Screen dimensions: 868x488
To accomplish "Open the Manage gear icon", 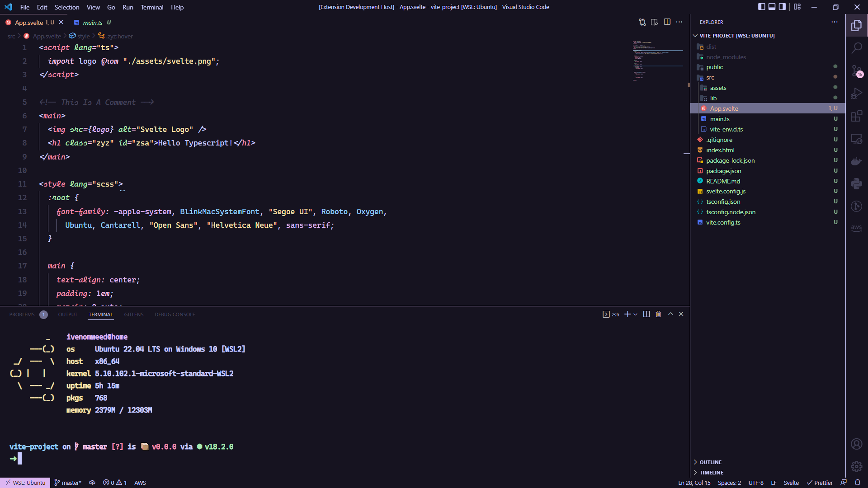I will (856, 466).
